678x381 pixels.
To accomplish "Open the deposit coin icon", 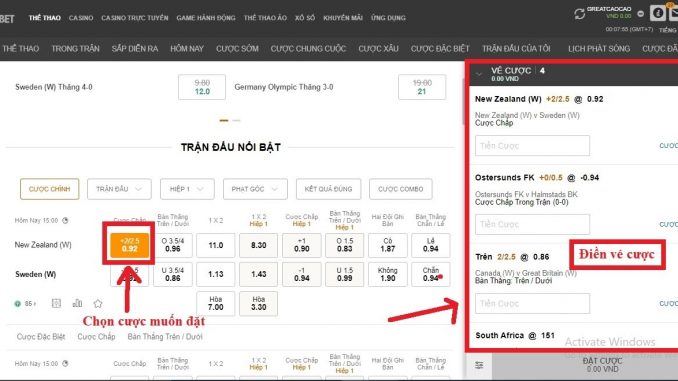I will pyautogui.click(x=658, y=13).
